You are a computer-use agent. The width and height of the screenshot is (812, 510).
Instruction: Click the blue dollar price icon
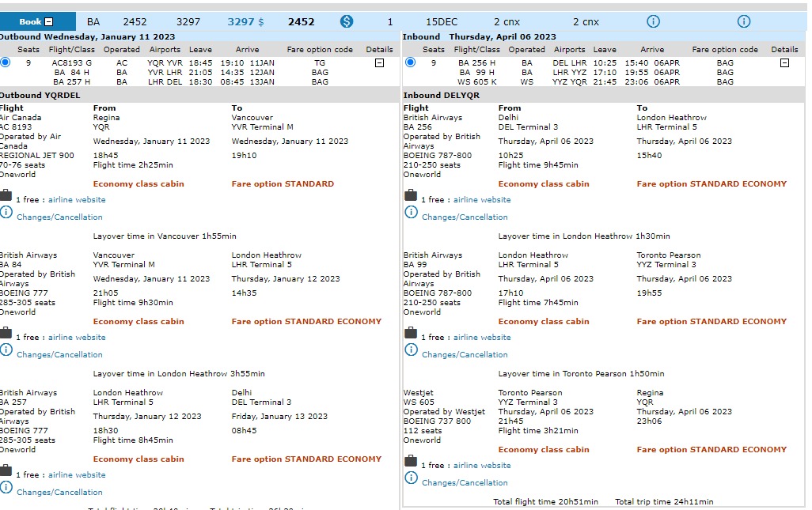click(x=347, y=21)
